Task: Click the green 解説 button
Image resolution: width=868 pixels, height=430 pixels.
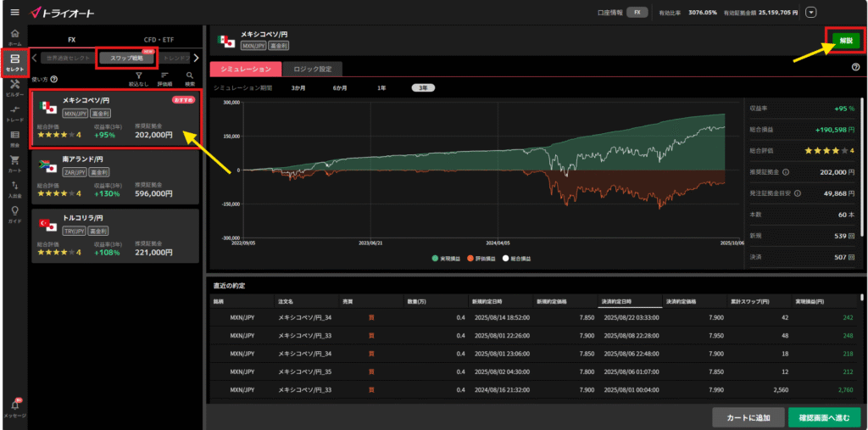Action: click(x=845, y=41)
